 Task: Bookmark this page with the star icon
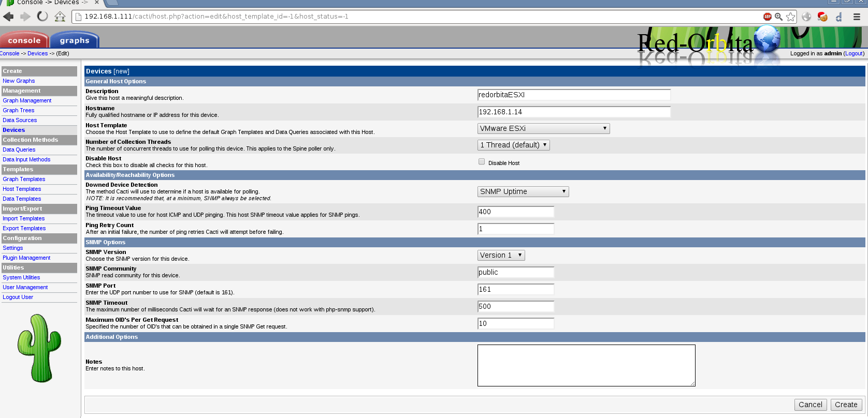(x=790, y=17)
